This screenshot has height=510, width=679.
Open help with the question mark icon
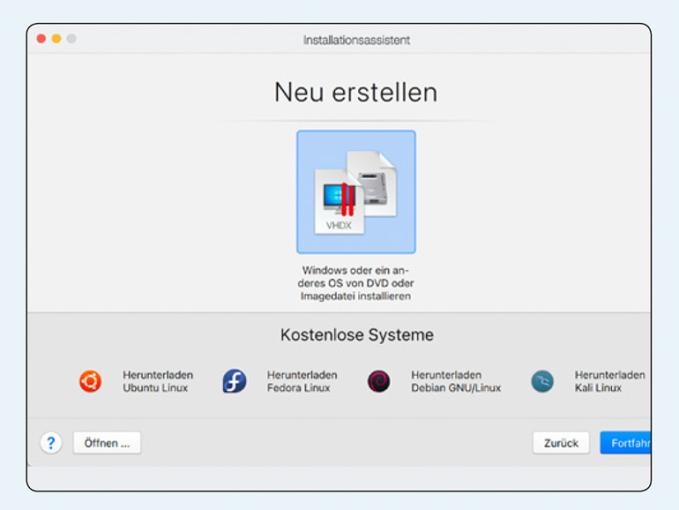[x=51, y=443]
